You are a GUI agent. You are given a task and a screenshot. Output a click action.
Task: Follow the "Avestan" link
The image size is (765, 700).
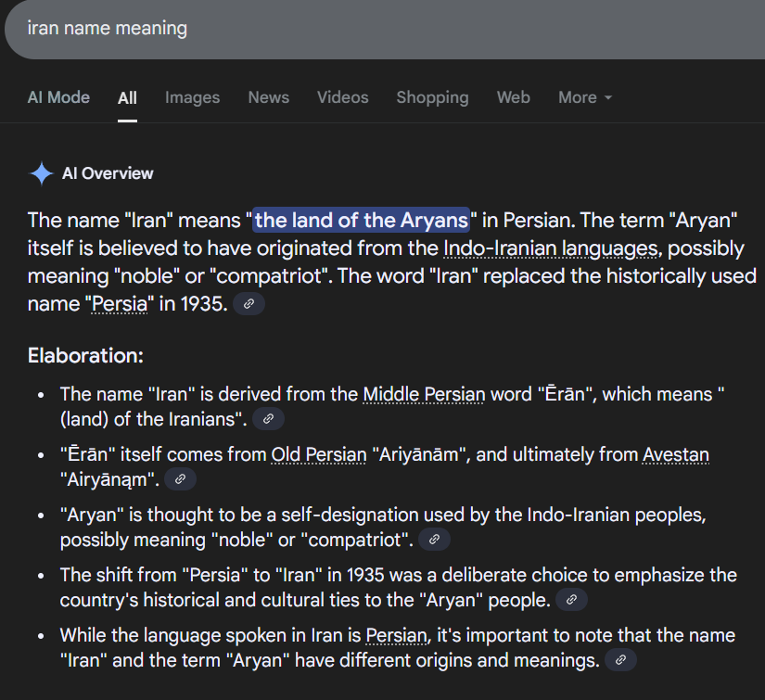676,454
